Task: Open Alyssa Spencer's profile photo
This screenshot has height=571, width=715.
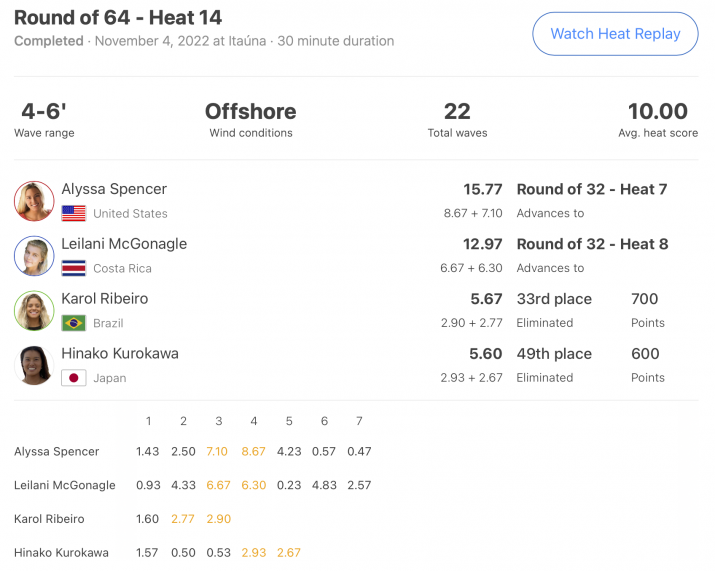Action: point(34,201)
